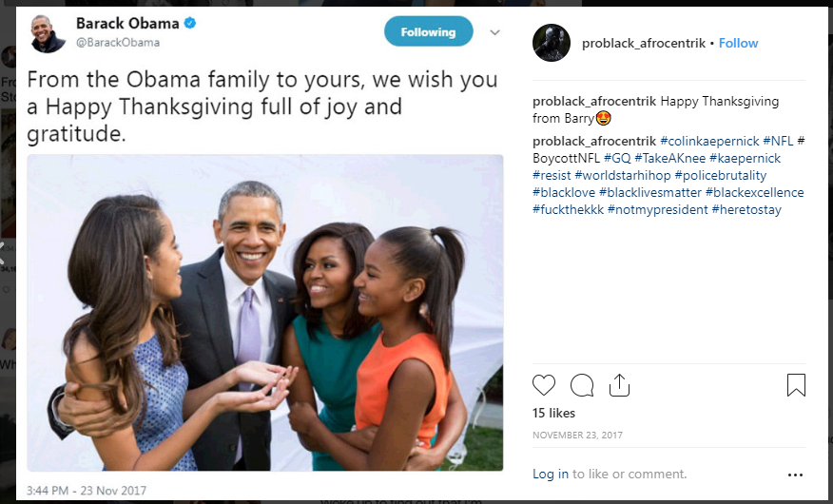This screenshot has width=833, height=504.
Task: Open the problack_afrocentrik username in the header
Action: [643, 43]
